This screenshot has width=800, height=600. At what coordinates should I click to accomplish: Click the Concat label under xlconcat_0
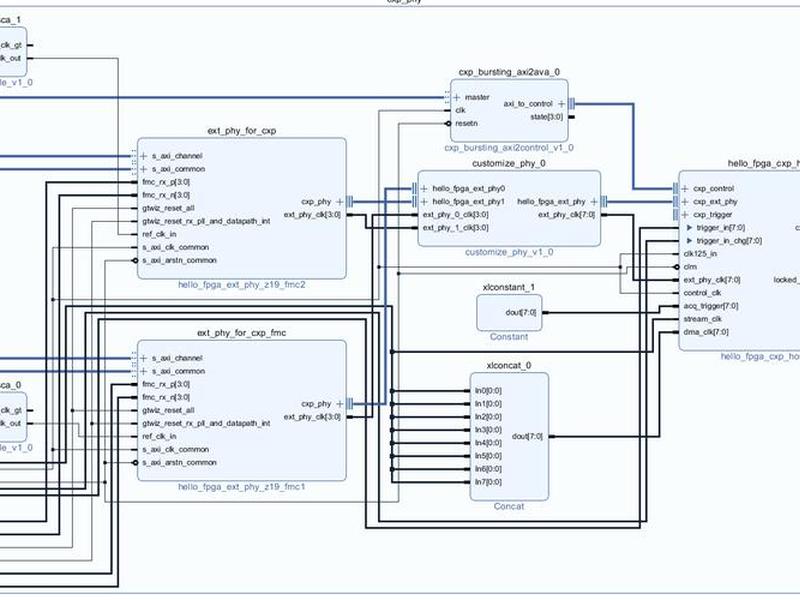[x=509, y=506]
